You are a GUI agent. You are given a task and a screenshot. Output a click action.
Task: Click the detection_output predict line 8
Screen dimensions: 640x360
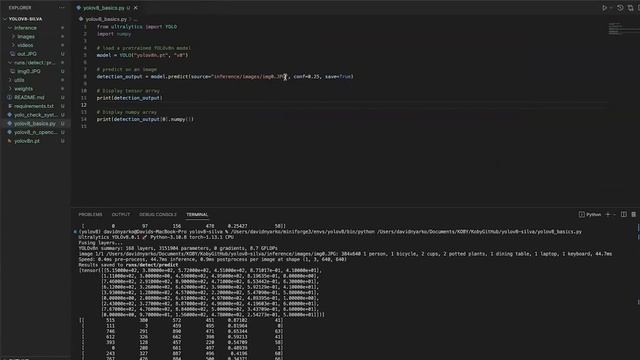225,77
